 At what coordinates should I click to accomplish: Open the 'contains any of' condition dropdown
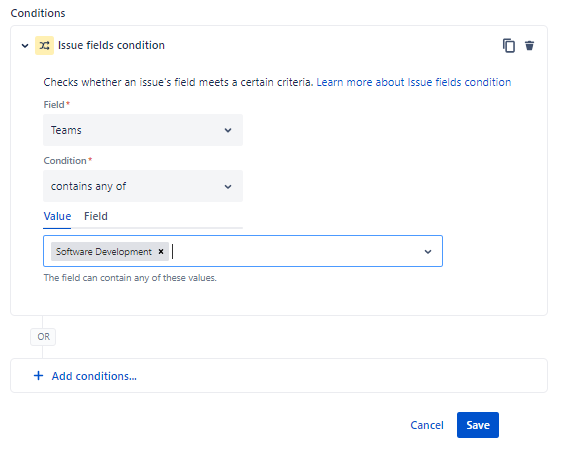coord(143,186)
